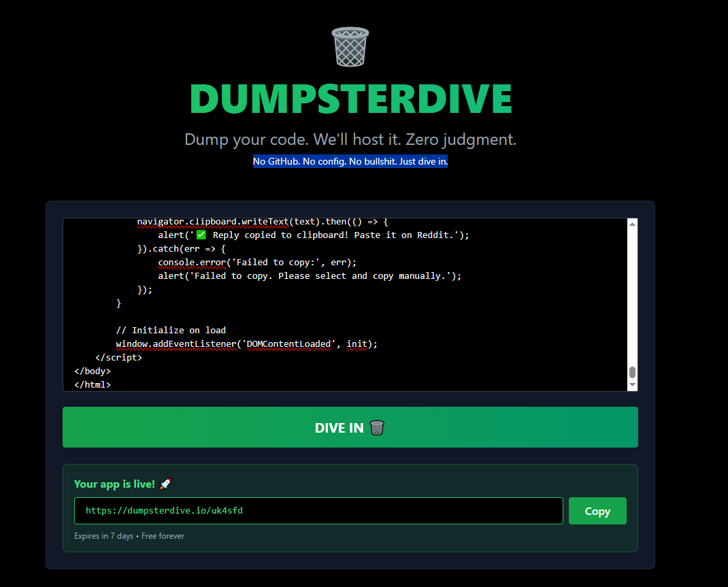Click the scrollbar up arrow on the code editor

pyautogui.click(x=632, y=222)
